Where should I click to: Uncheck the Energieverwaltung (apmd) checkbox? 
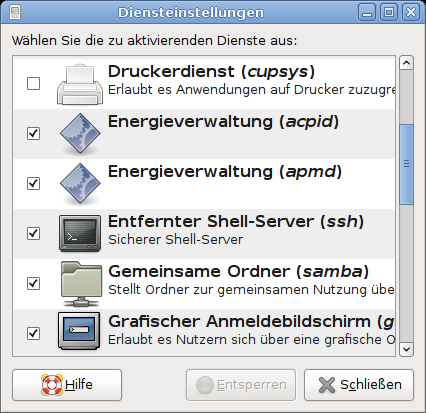pos(33,183)
